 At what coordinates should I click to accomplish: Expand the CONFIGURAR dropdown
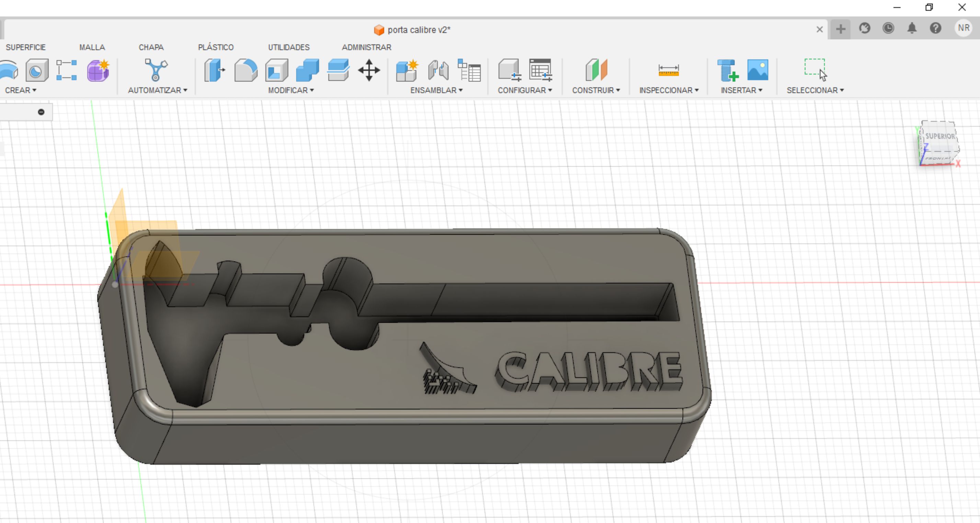(x=525, y=90)
